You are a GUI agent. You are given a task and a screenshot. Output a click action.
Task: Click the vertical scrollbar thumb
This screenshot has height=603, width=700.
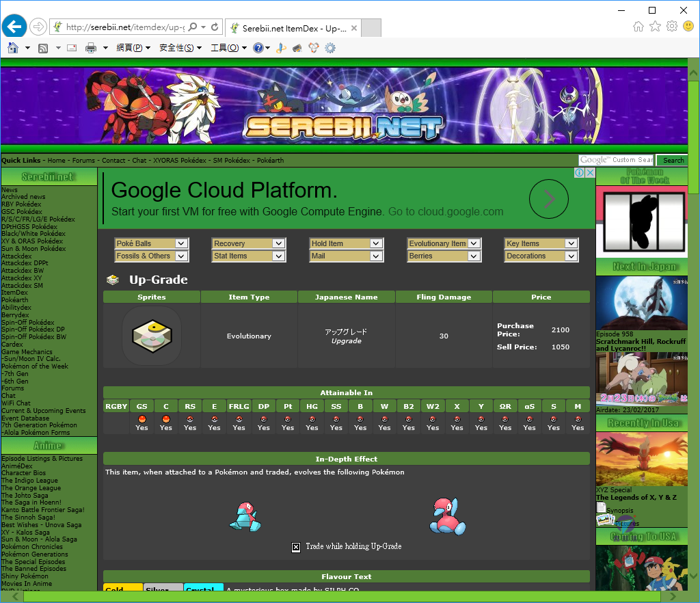click(693, 137)
